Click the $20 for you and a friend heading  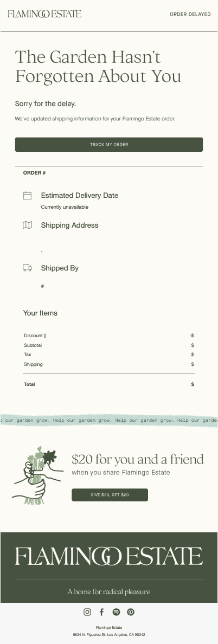point(138,459)
